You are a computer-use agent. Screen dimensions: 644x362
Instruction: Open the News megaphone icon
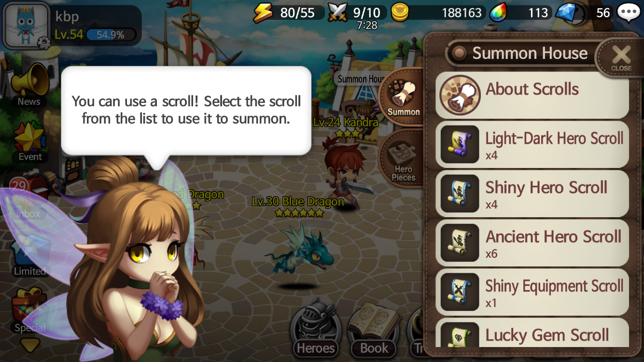coord(30,85)
